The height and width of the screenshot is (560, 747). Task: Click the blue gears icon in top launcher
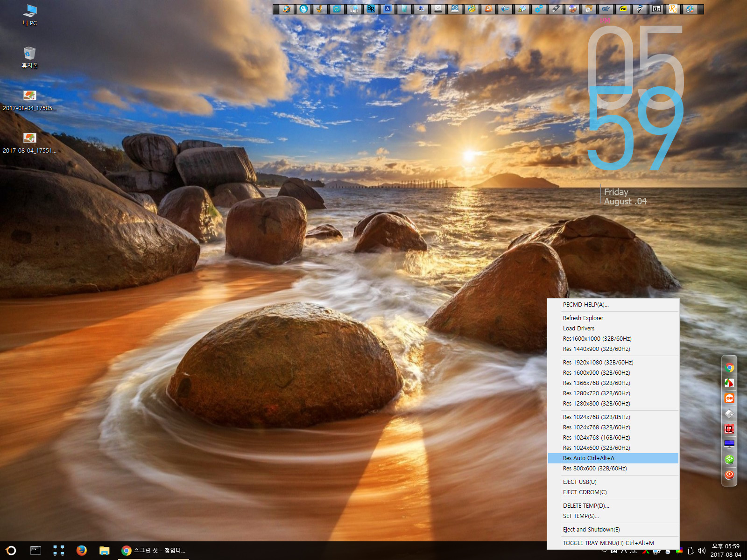(539, 9)
